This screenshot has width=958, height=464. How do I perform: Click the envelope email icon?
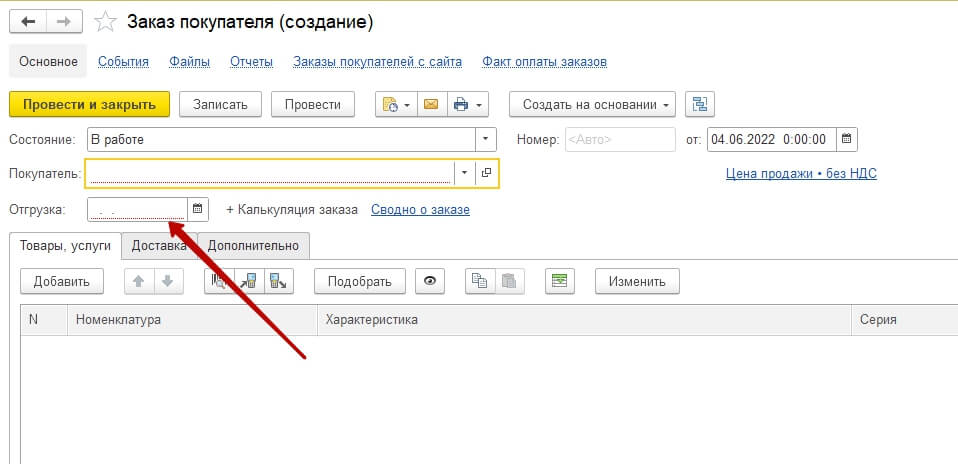point(431,105)
